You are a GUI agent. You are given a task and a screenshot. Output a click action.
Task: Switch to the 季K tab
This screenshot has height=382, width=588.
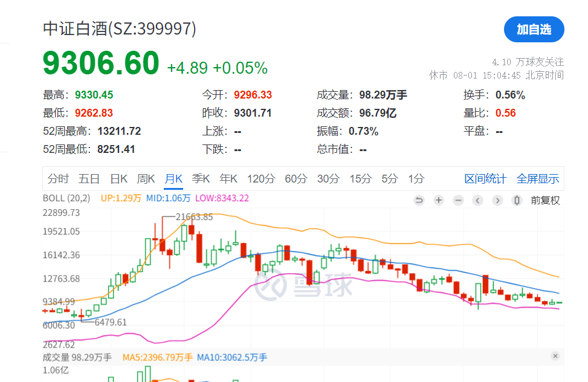click(x=201, y=179)
